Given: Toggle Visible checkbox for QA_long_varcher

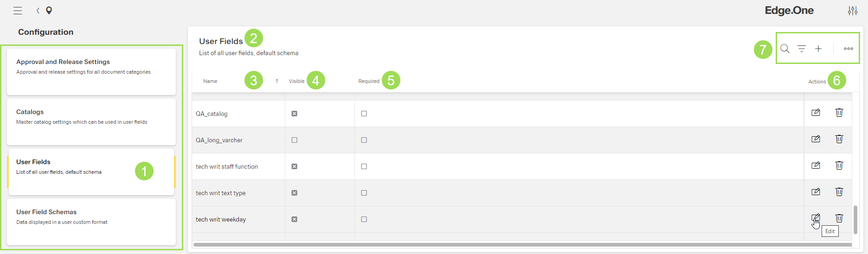Looking at the screenshot, I should [x=294, y=140].
